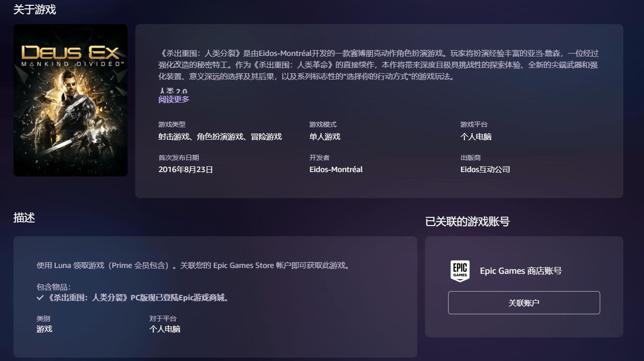Click the Deus Ex Mankind Divided cover art
644x361 pixels.
[70, 100]
